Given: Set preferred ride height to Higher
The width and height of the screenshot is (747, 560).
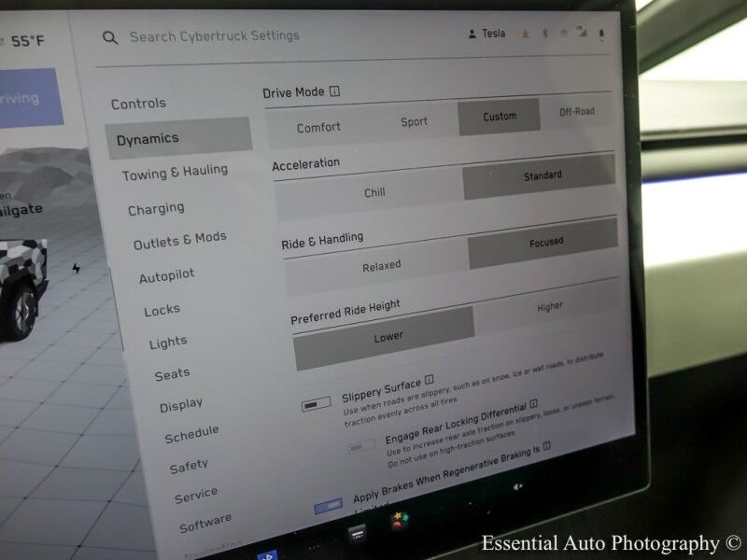Looking at the screenshot, I should pyautogui.click(x=550, y=306).
